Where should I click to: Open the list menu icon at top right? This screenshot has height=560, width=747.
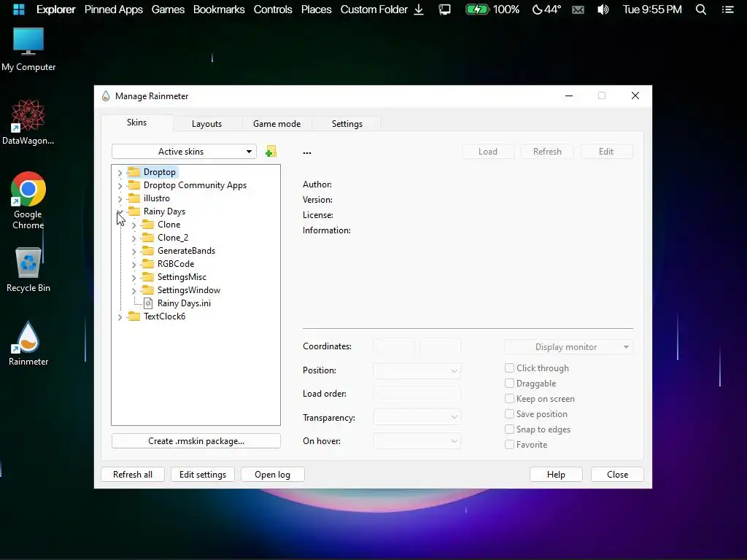point(727,9)
